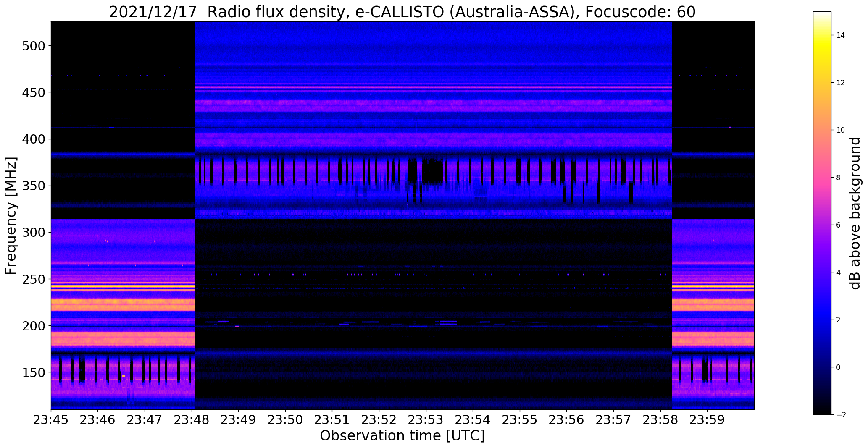Click the 350 frequency tick label
Screen dimensions: 868x448
click(x=33, y=186)
